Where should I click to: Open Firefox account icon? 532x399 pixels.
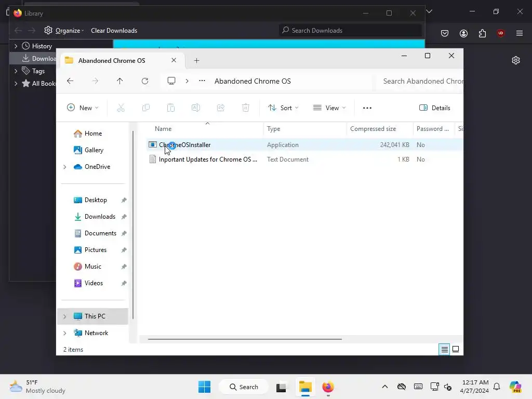[463, 33]
